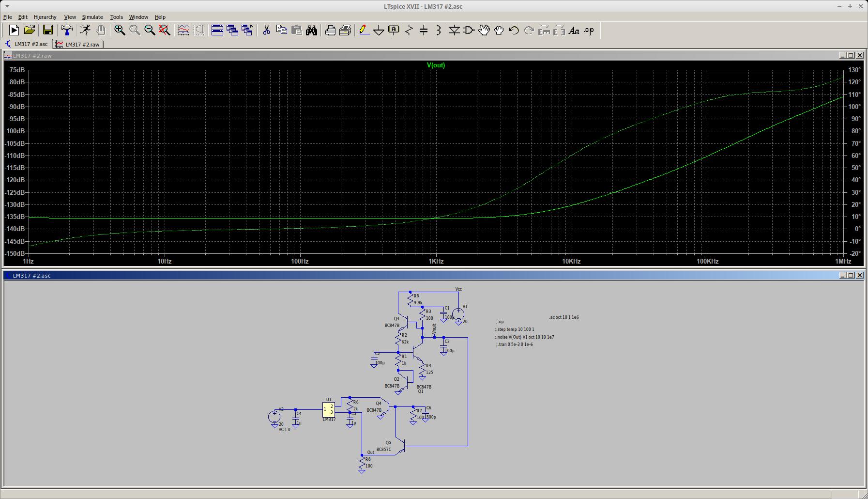The width and height of the screenshot is (868, 499).
Task: Zoom in with the magnifier plus icon
Action: [120, 30]
